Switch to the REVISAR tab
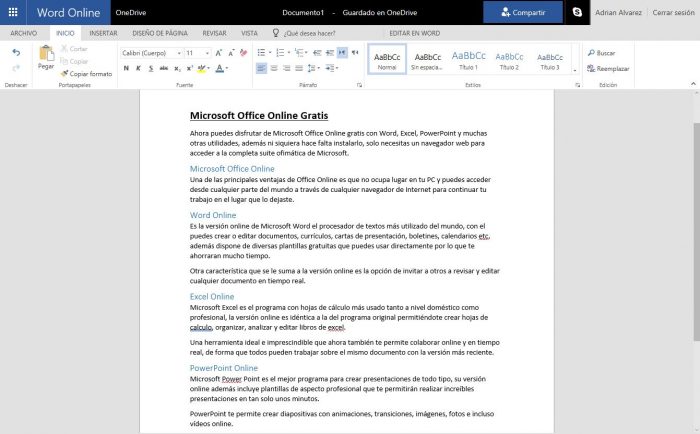Screen dimensions: 700x434 [x=214, y=33]
